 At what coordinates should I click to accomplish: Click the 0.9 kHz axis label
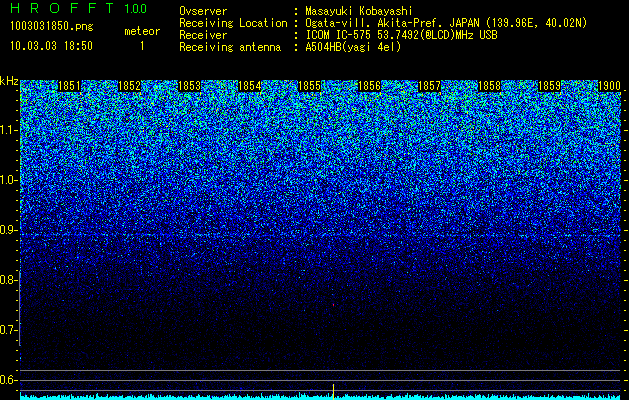click(9, 230)
